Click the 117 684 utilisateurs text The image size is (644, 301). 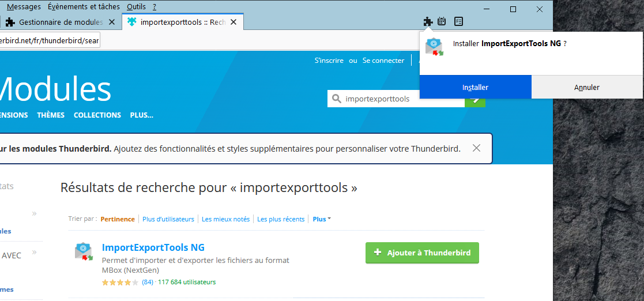tap(187, 282)
